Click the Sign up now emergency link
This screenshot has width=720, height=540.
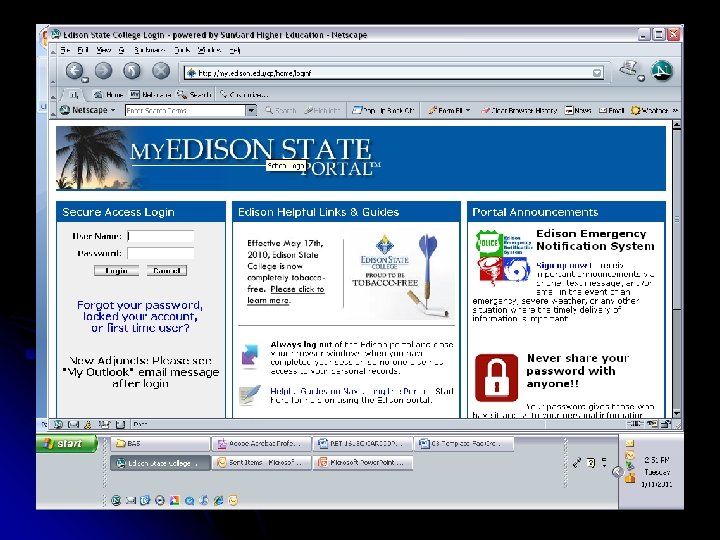(562, 265)
